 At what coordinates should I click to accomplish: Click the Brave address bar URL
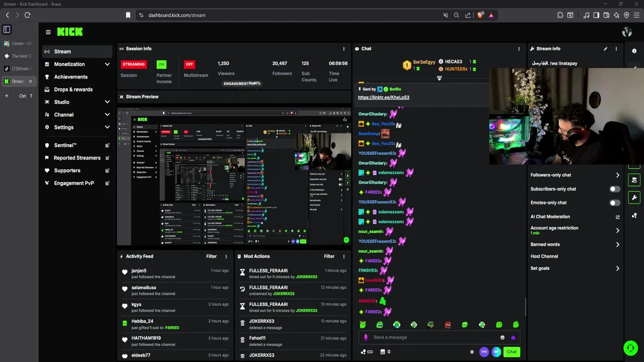[177, 15]
